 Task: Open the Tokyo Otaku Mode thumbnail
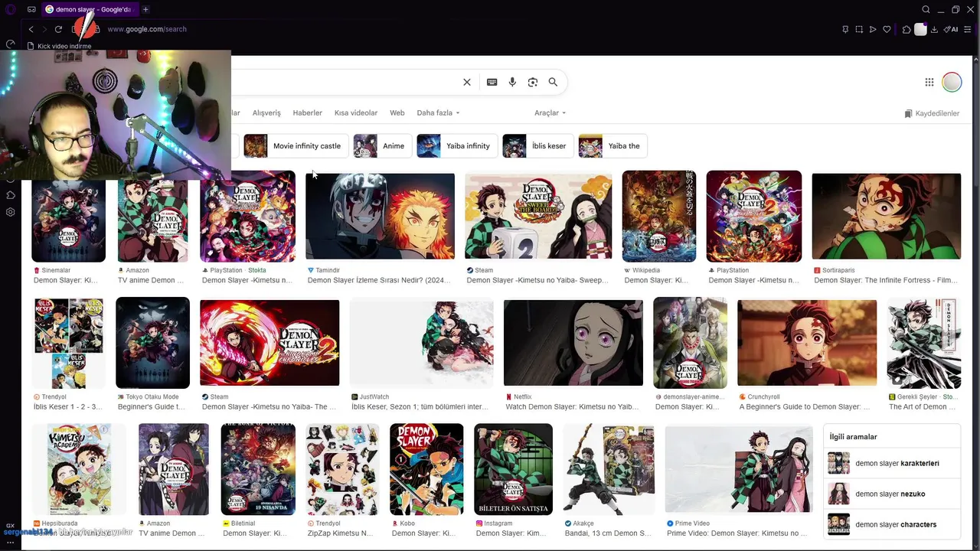pyautogui.click(x=152, y=344)
